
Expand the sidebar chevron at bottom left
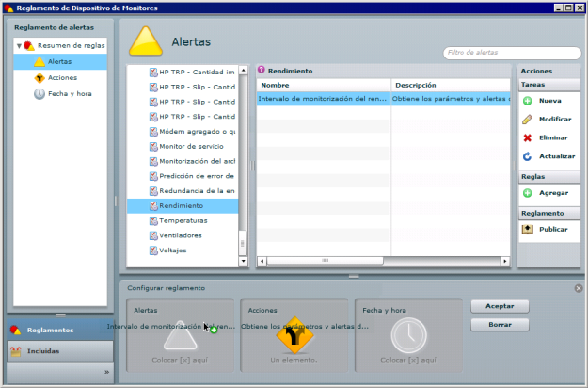tap(105, 372)
